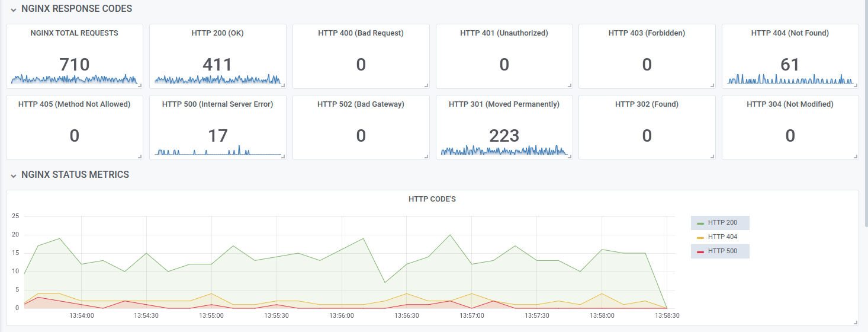Grab resize handle of HTTP 405 panel
This screenshot has height=332, width=868.
point(140,157)
